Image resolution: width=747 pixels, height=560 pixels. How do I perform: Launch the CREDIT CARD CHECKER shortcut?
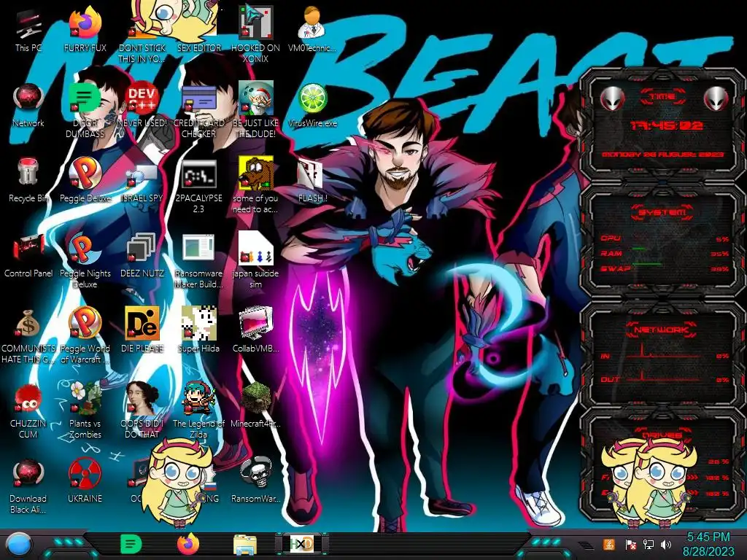[x=198, y=111]
